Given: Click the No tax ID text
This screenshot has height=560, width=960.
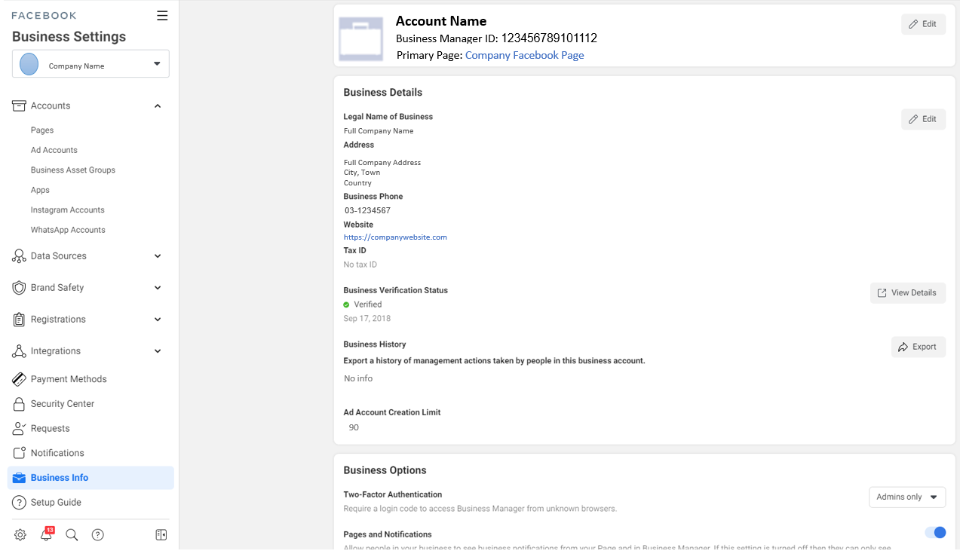Looking at the screenshot, I should 360,265.
